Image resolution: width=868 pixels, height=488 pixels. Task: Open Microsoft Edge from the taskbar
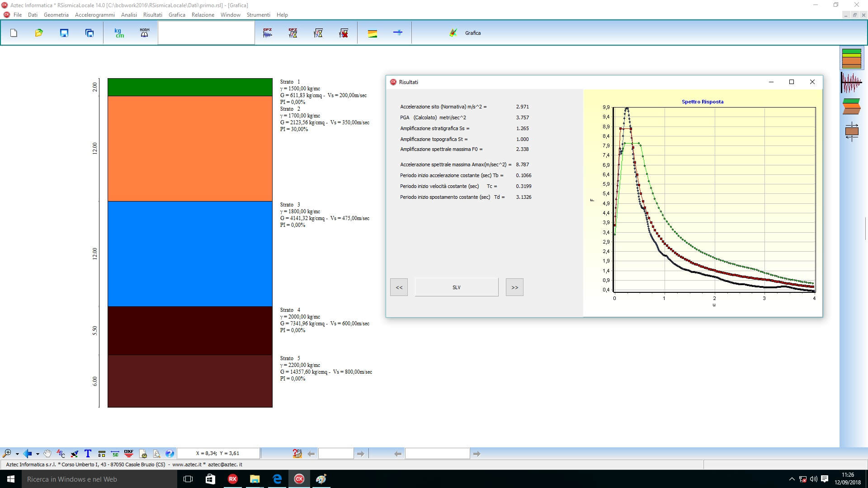pos(277,479)
